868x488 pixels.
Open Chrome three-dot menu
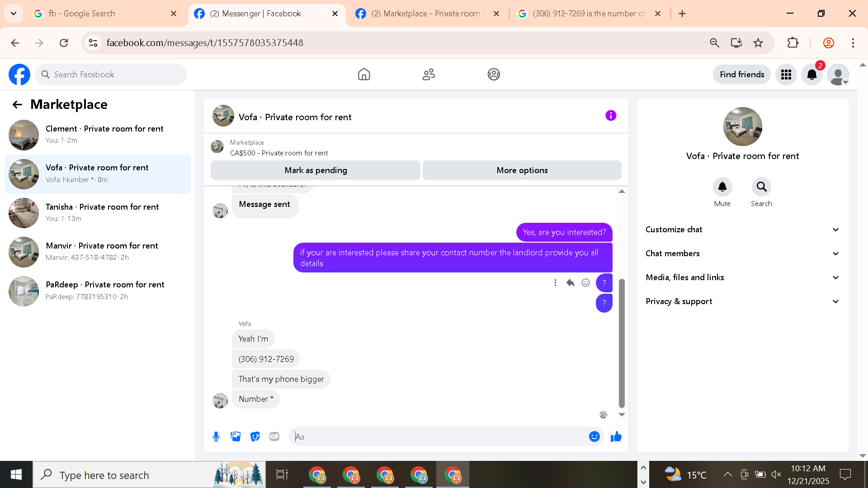click(x=853, y=43)
